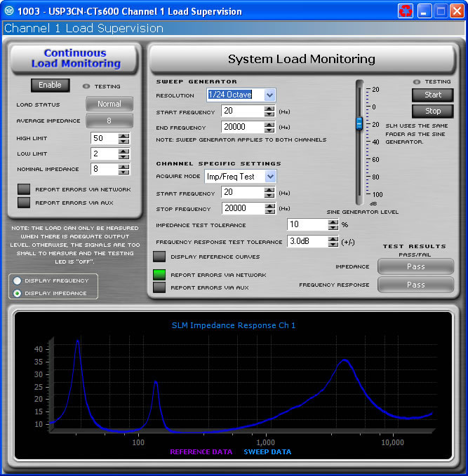Click the SWEEP DATA legend label
The image size is (468, 476).
[x=267, y=451]
